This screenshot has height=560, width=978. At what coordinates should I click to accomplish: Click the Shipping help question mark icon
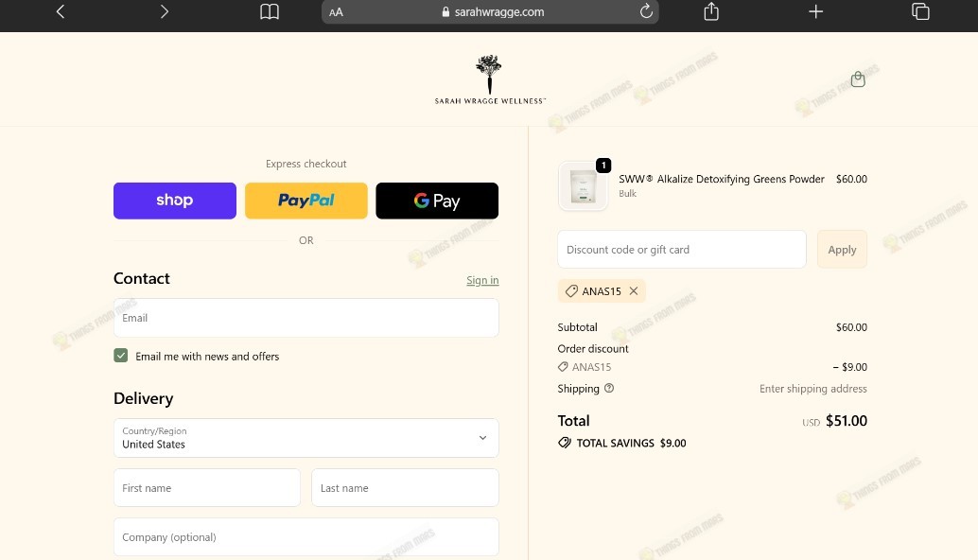coord(609,388)
